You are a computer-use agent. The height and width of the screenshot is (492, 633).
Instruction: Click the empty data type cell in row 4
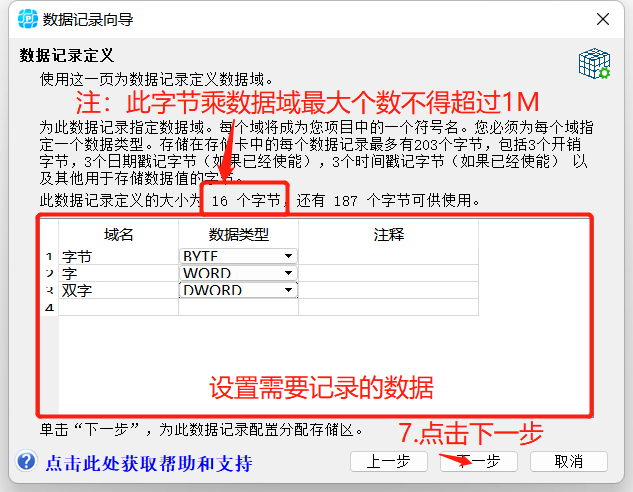[238, 307]
